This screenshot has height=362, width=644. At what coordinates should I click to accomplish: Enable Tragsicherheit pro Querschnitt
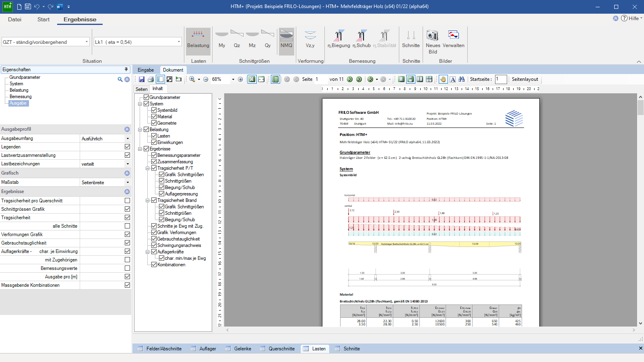[127, 201]
